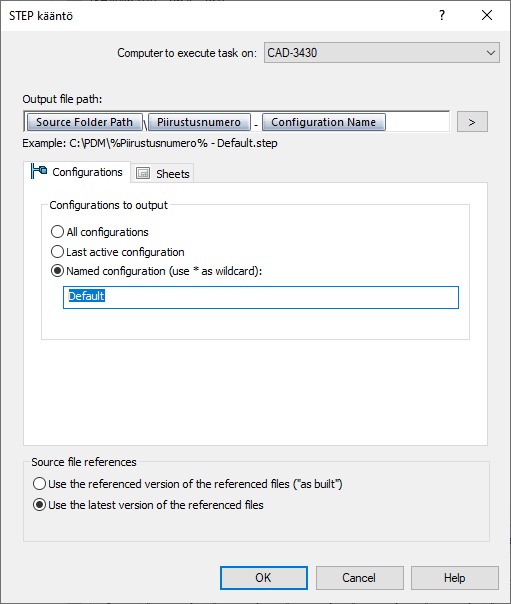
Task: Close the STEP kääntö dialog window
Action: click(x=487, y=15)
